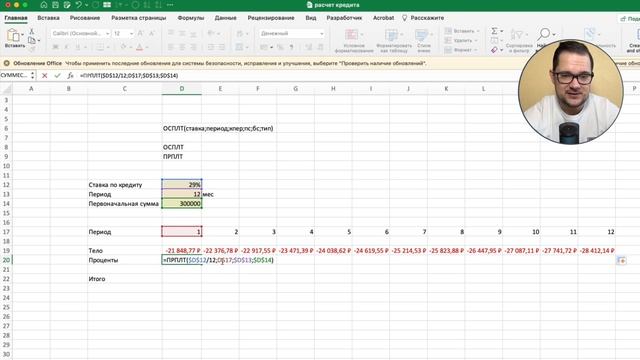Screen dimensions: 640x360
Task: Open the Home icon in title bar
Action: (44, 5)
